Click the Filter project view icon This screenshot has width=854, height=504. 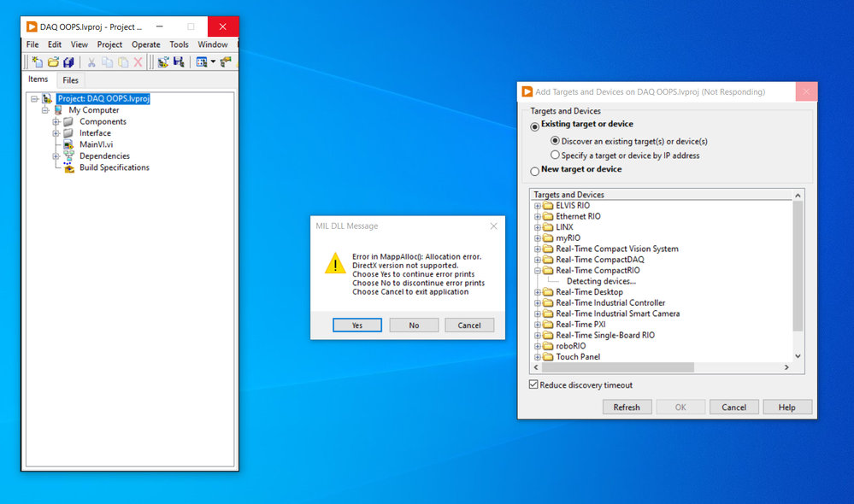pos(202,62)
